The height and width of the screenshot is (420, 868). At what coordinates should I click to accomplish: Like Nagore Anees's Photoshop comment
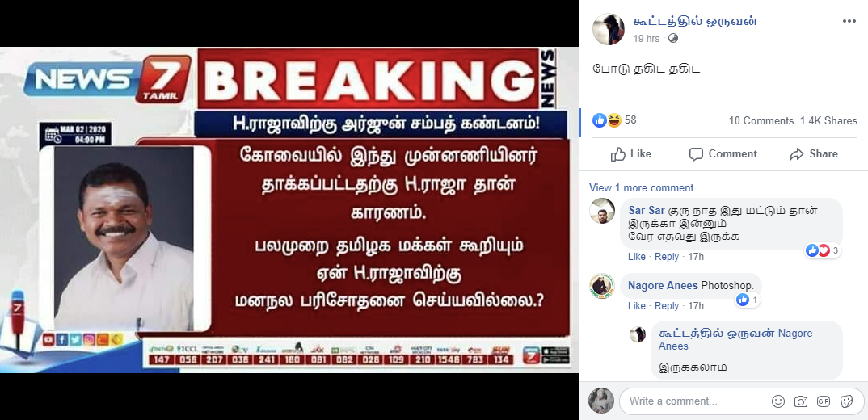coord(637,306)
